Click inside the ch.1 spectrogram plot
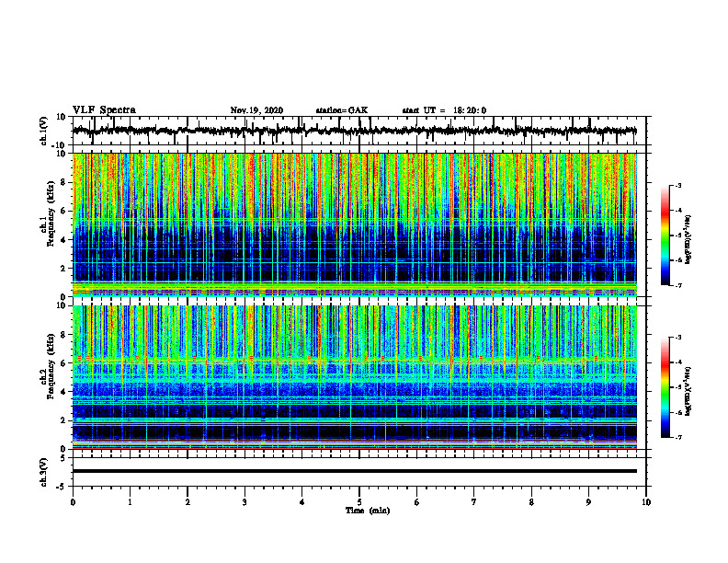728x563 pixels. coord(354,224)
